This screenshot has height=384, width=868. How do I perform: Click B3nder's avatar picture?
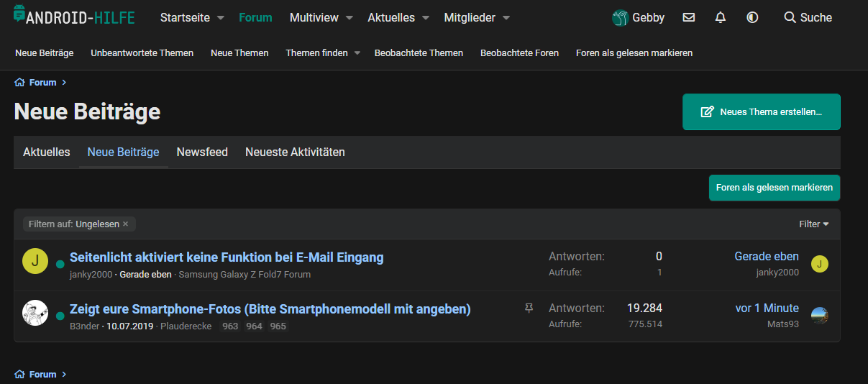click(x=35, y=313)
